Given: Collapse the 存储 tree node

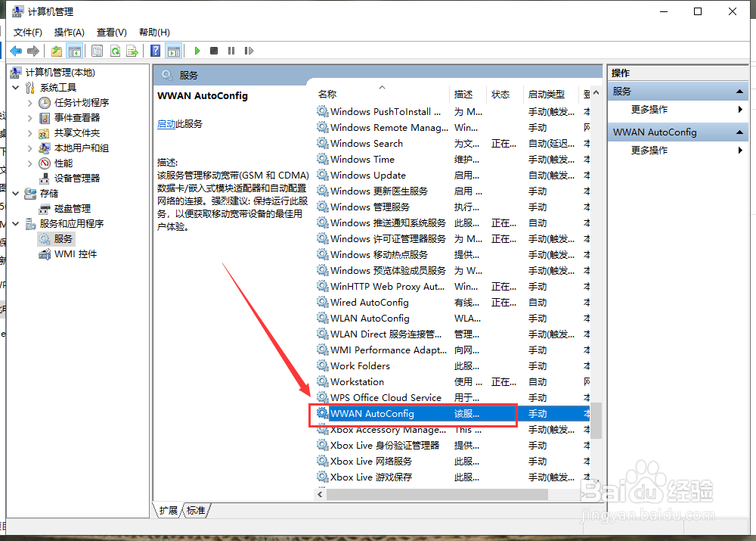Looking at the screenshot, I should (x=15, y=194).
